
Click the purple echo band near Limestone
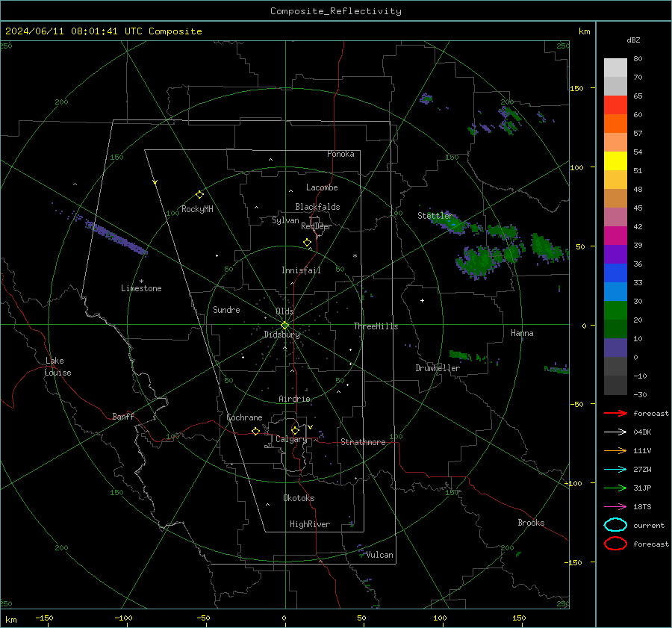click(x=116, y=237)
